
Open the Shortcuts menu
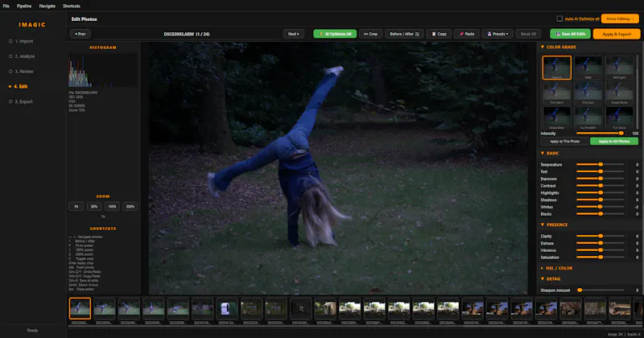[x=72, y=6]
